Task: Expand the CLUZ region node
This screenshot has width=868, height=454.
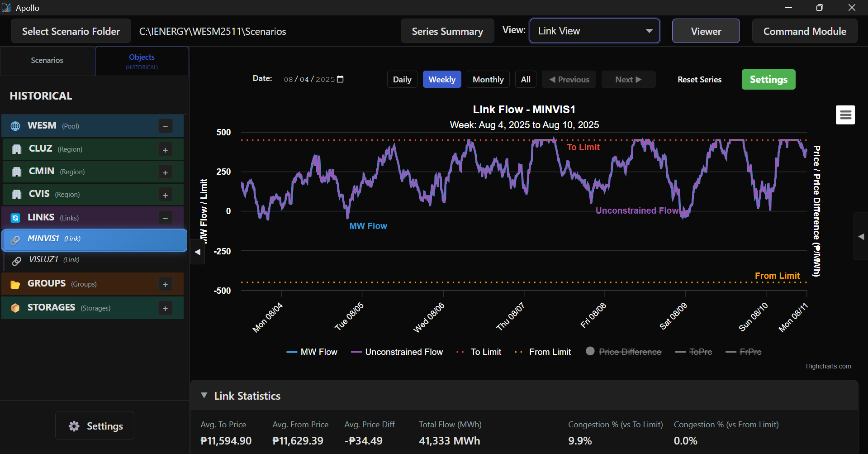Action: pyautogui.click(x=165, y=150)
